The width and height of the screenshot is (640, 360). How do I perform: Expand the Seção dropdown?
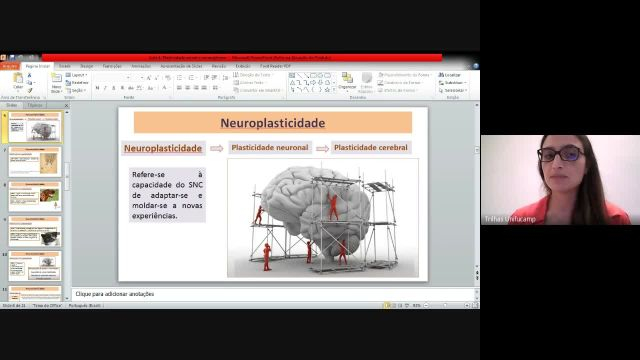pos(77,90)
